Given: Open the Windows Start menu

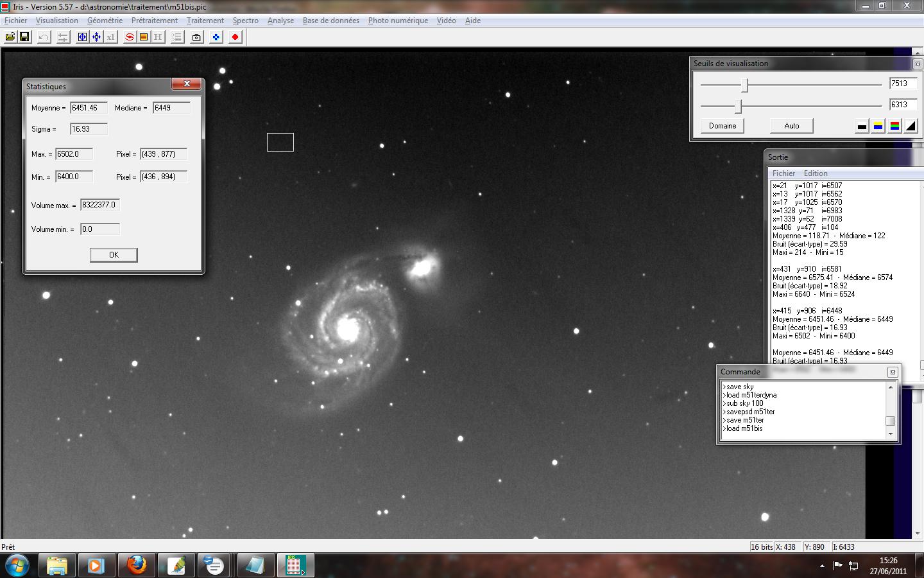Looking at the screenshot, I should click(17, 566).
